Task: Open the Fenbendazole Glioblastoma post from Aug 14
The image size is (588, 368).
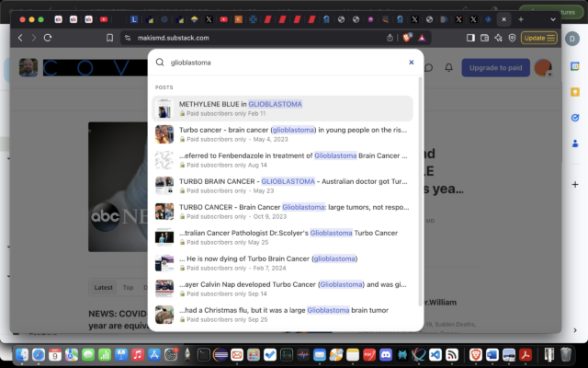Action: (282, 160)
